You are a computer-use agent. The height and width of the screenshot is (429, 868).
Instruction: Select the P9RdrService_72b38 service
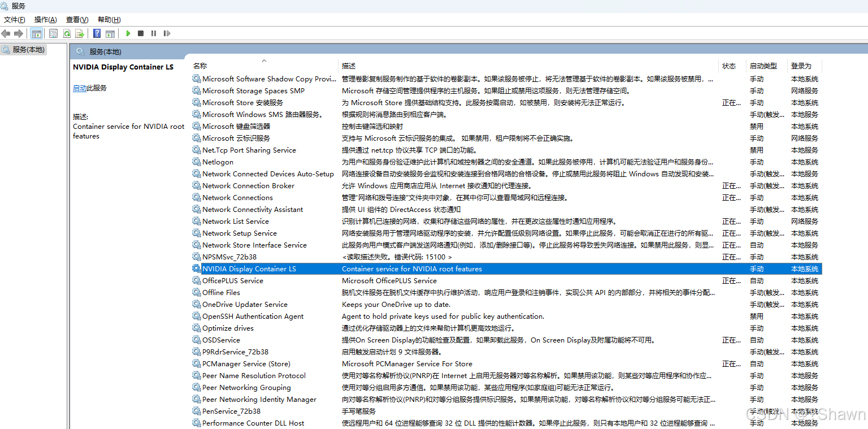pos(506,352)
